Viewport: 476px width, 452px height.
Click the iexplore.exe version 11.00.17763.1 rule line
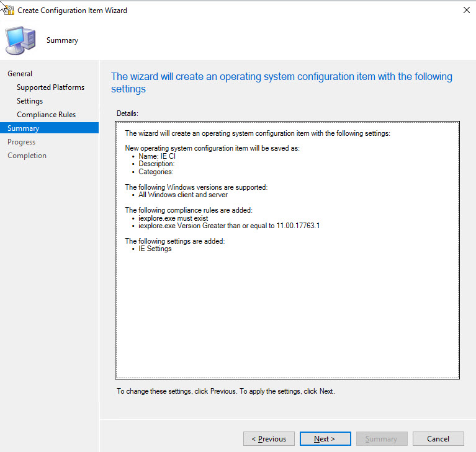click(229, 226)
